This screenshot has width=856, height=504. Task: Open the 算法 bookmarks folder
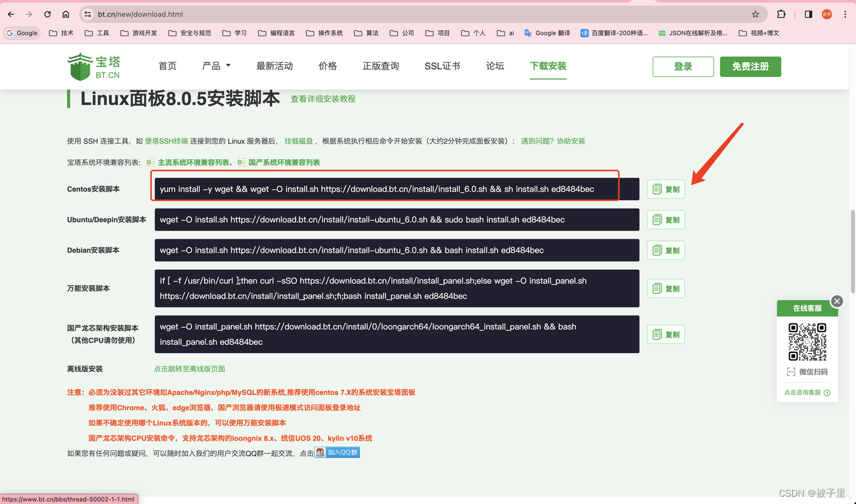click(366, 33)
